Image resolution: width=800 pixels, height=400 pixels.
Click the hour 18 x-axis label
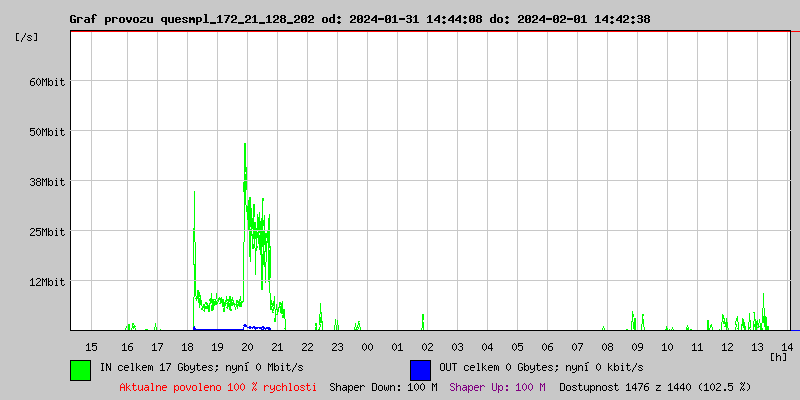[x=187, y=346]
